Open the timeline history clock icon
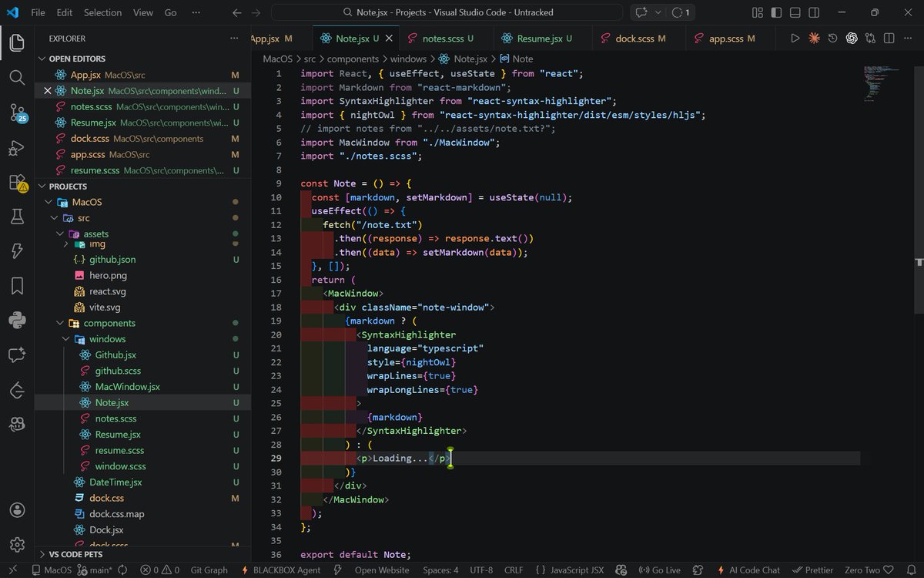924x578 pixels. (x=832, y=39)
